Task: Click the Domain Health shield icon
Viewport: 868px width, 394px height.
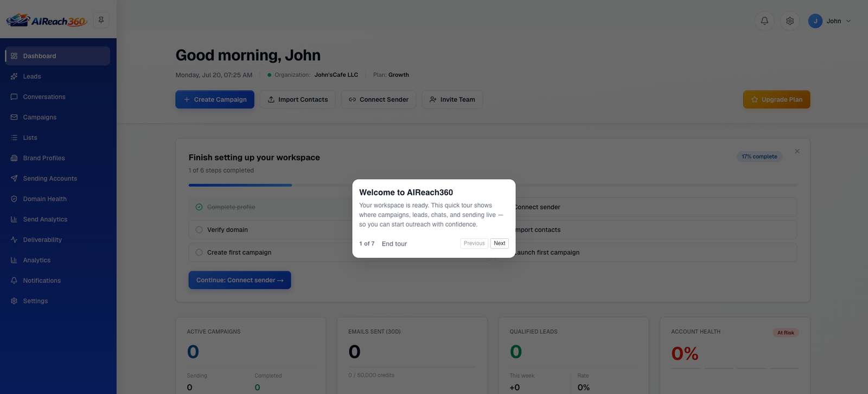Action: (x=14, y=199)
